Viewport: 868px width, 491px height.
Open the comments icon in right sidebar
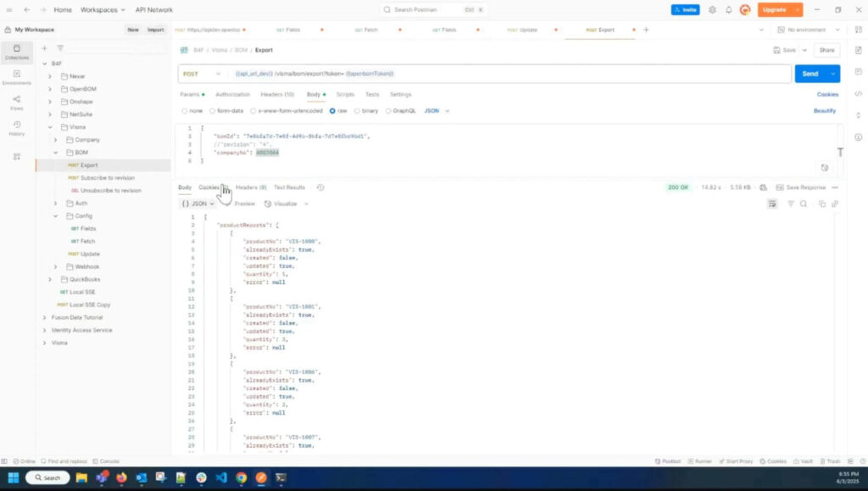[858, 72]
